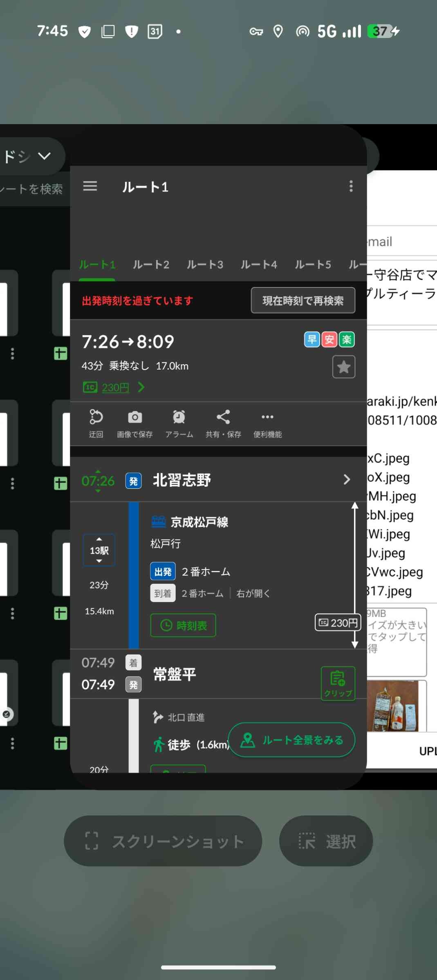Expand the 230円 fare details

click(x=114, y=387)
